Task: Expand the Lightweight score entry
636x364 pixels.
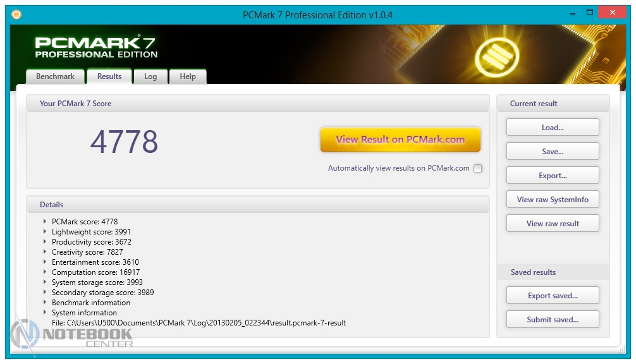Action: click(45, 232)
